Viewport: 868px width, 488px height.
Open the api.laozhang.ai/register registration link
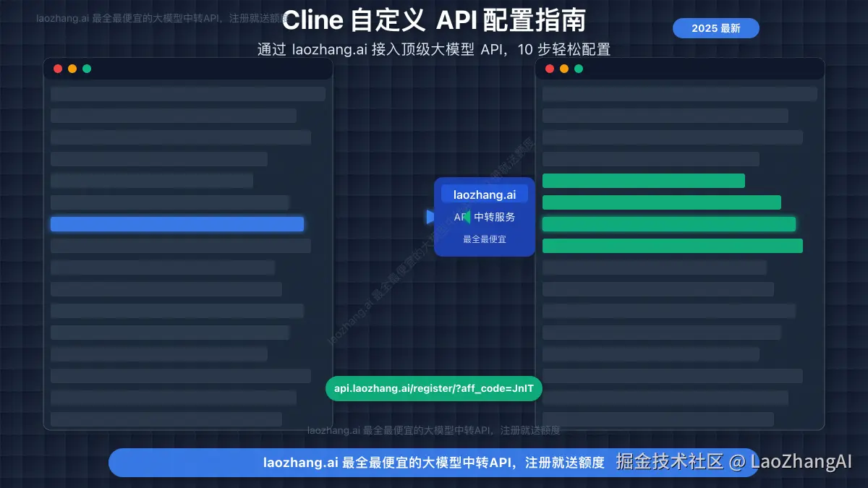pos(434,388)
